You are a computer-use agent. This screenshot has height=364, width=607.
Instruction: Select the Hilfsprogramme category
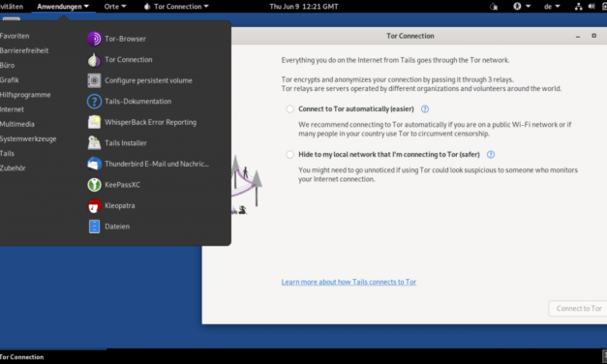tap(25, 95)
